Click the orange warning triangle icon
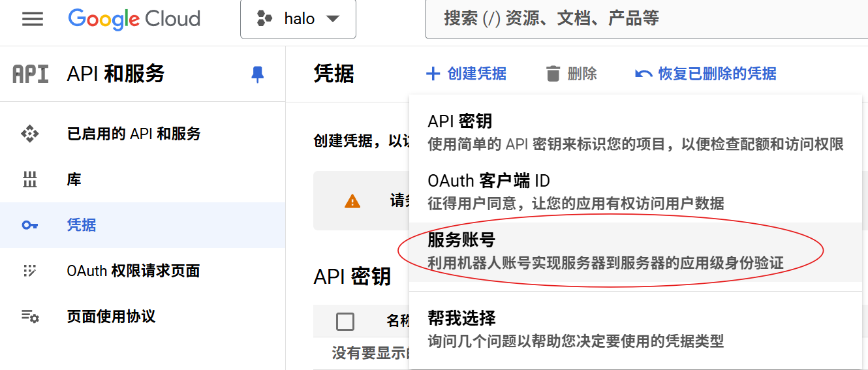 (x=352, y=201)
